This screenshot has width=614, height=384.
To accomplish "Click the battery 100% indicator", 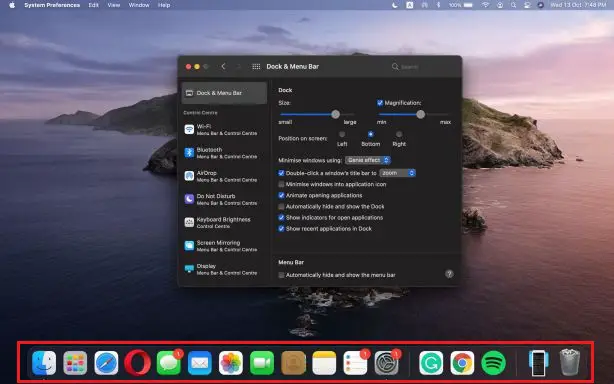I will pyautogui.click(x=460, y=5).
